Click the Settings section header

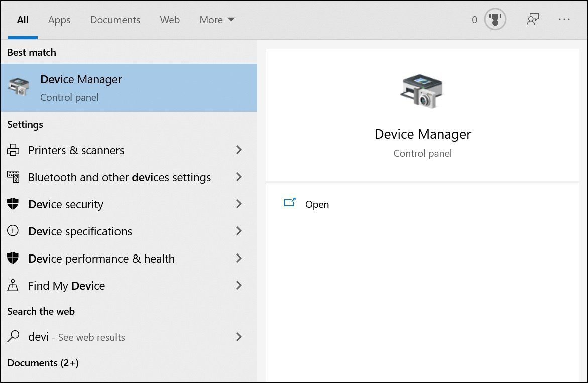tap(25, 124)
